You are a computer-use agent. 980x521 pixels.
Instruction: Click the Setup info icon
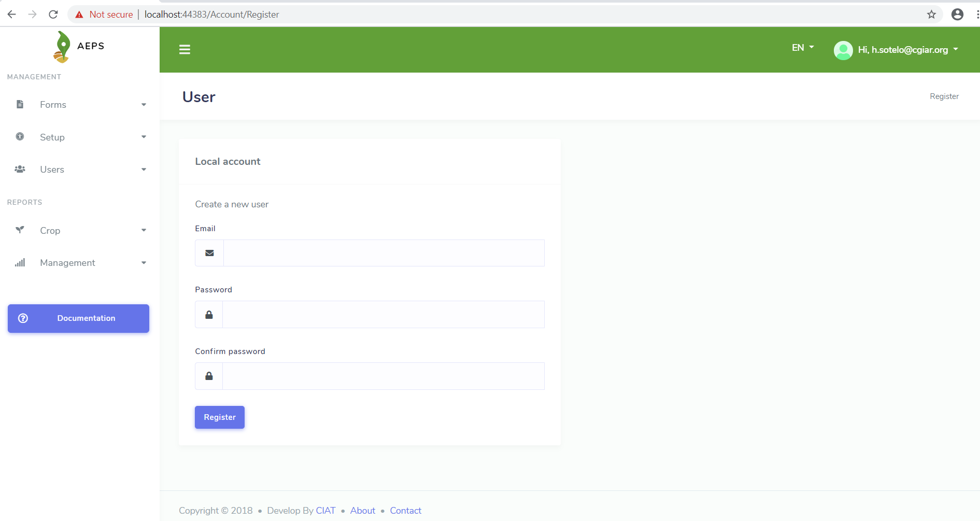[20, 136]
